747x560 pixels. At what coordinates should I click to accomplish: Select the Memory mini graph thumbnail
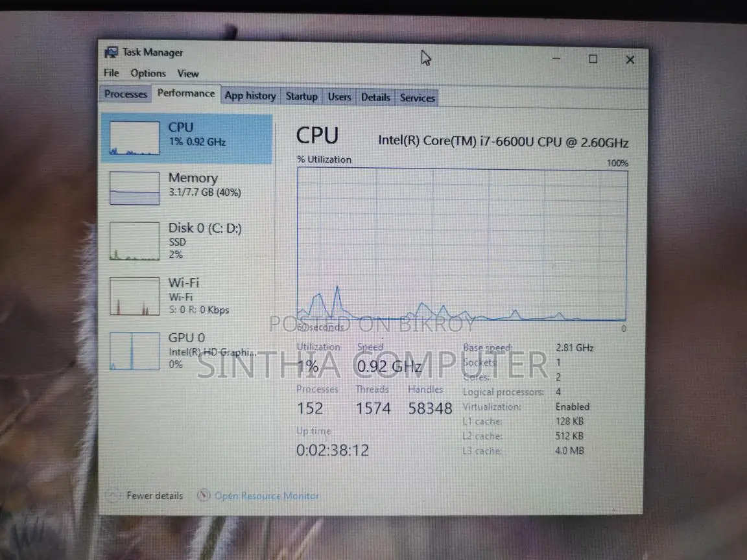[134, 188]
